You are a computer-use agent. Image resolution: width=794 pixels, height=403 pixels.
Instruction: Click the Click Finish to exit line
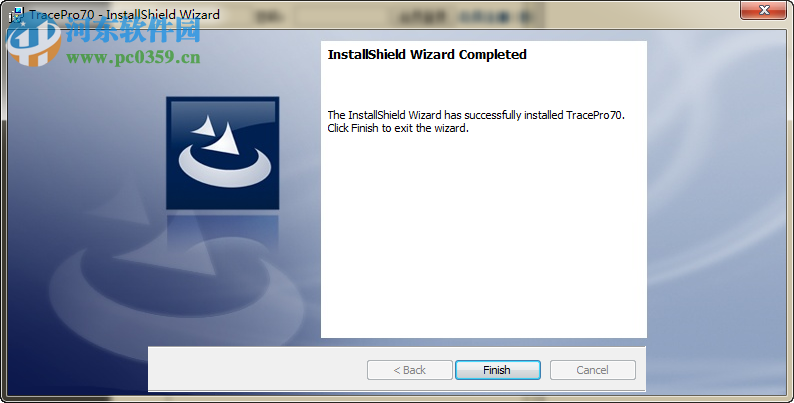[398, 128]
